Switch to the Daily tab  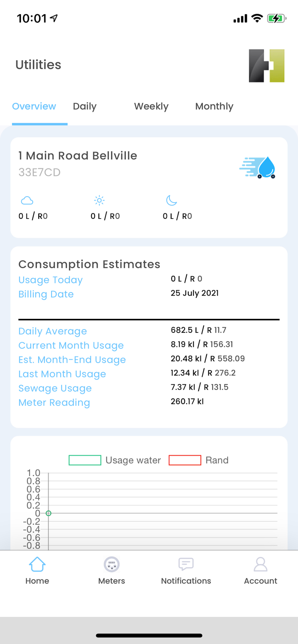84,106
